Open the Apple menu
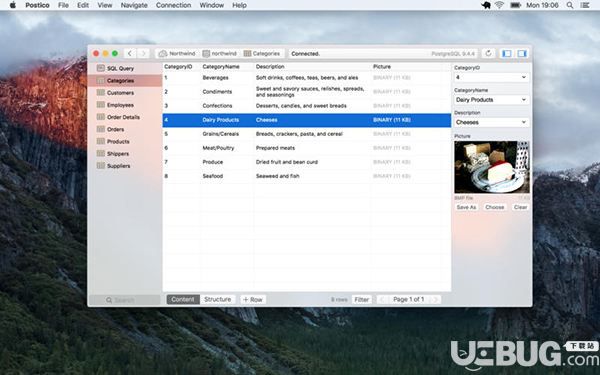 click(13, 5)
